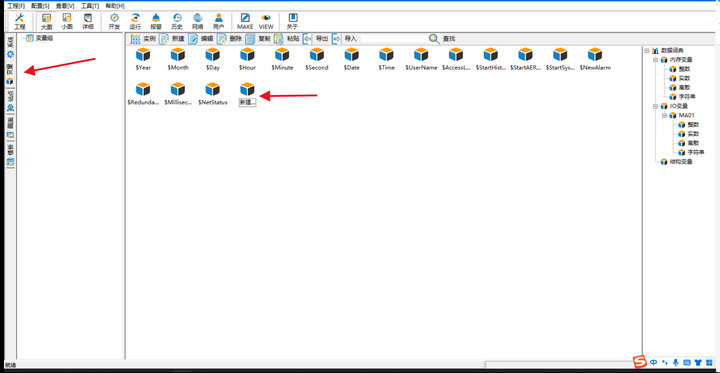The height and width of the screenshot is (373, 720).
Task: Click the 历史 (History) toolbar icon
Action: tap(177, 21)
